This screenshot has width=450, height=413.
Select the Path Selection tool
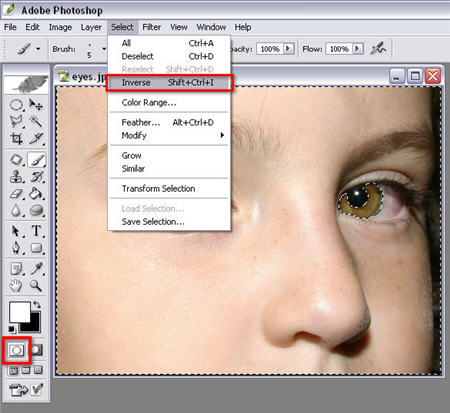tap(16, 231)
